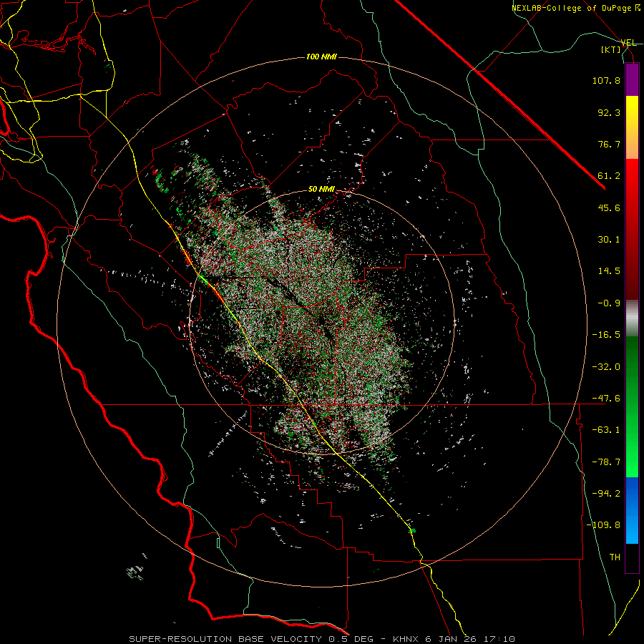The width and height of the screenshot is (644, 644).
Task: Select the -78.7 scale value
Action: [x=606, y=462]
